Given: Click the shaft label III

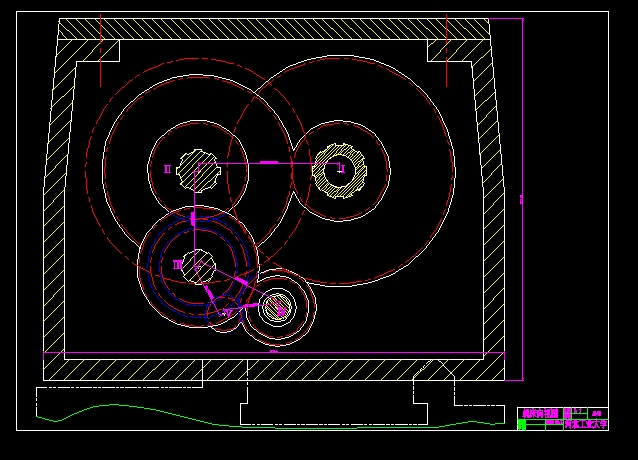Looking at the screenshot, I should (x=177, y=265).
